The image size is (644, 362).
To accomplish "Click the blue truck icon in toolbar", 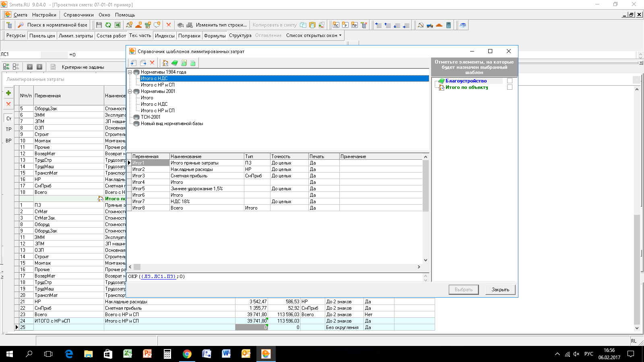I will [430, 25].
